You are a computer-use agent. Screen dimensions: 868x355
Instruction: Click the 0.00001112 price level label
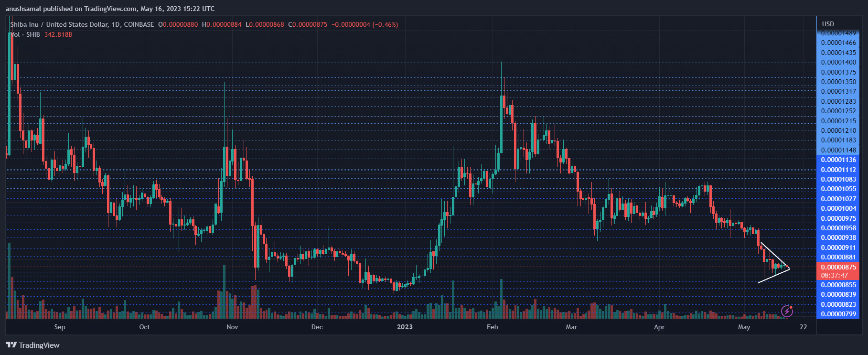tap(838, 170)
